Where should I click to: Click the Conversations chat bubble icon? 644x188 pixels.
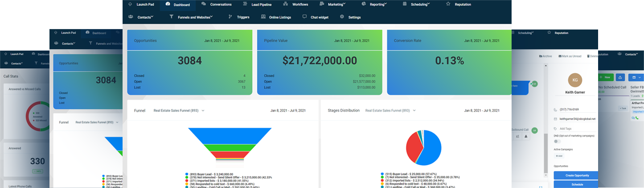click(x=204, y=4)
